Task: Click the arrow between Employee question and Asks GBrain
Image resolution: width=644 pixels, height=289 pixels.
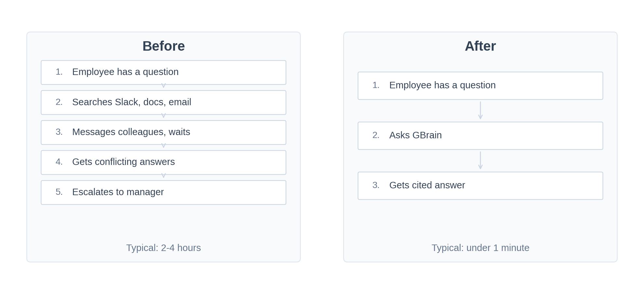Action: tap(480, 110)
